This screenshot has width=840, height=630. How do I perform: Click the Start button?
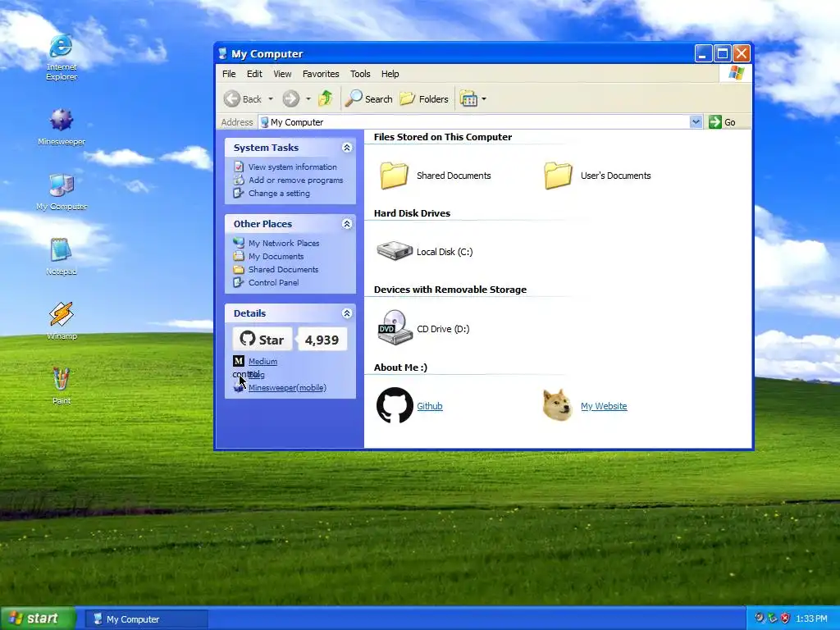coord(38,619)
